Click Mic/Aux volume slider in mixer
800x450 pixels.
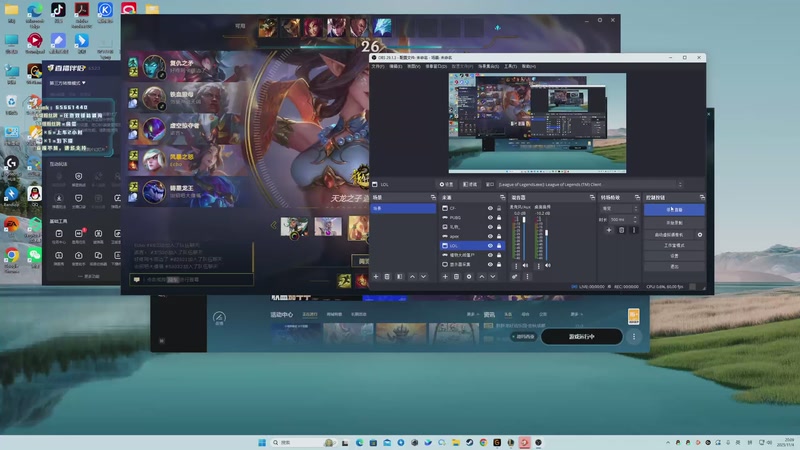pyautogui.click(x=524, y=239)
